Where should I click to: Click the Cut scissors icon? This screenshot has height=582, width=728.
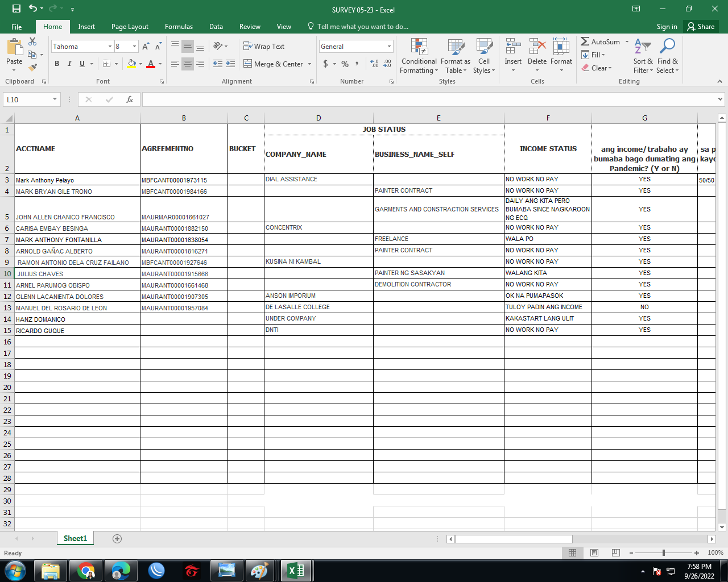click(32, 42)
